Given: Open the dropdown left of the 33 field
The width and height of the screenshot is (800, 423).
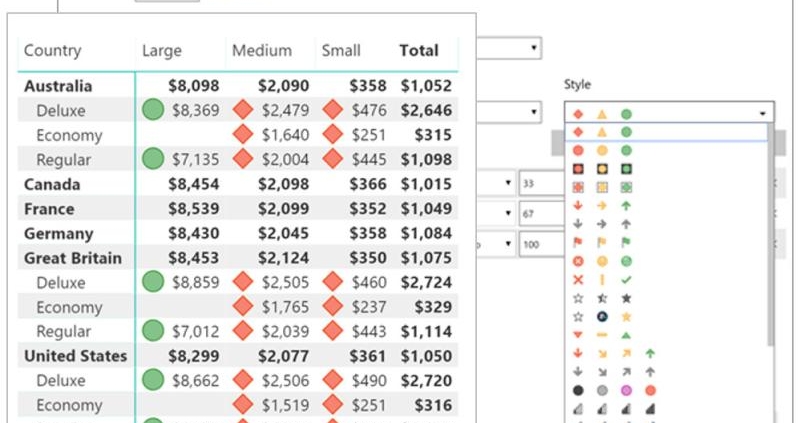Looking at the screenshot, I should pos(497,184).
